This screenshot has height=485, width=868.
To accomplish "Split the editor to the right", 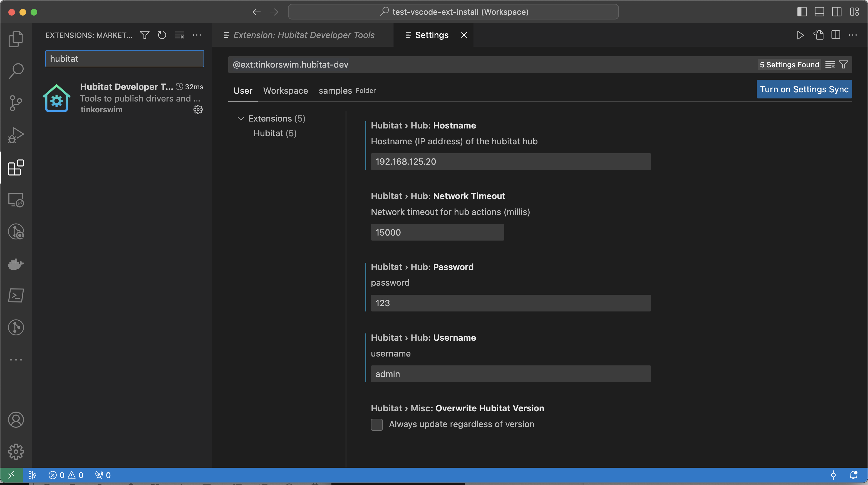I will pos(836,35).
